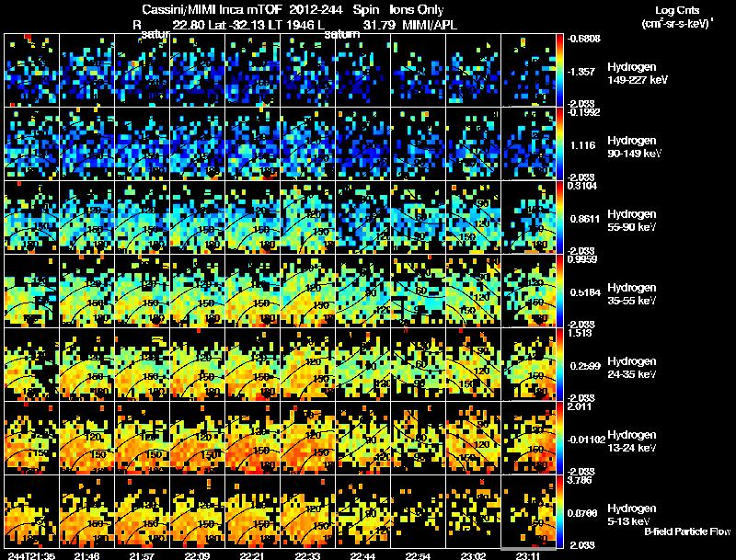Click the 23:02 time label
736x560 pixels.
(x=473, y=555)
